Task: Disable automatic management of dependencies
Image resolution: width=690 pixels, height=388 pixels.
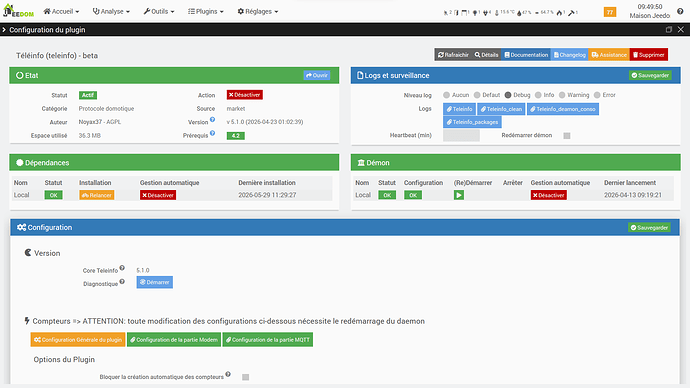Action: coord(158,195)
